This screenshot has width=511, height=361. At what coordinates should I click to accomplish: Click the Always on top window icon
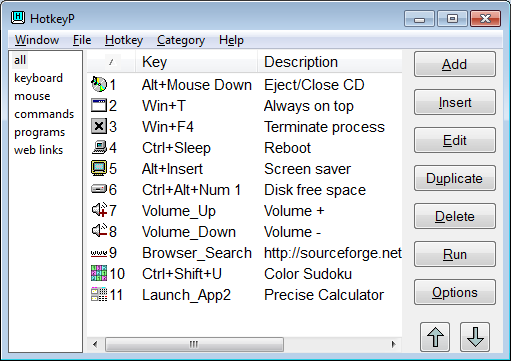click(x=99, y=105)
